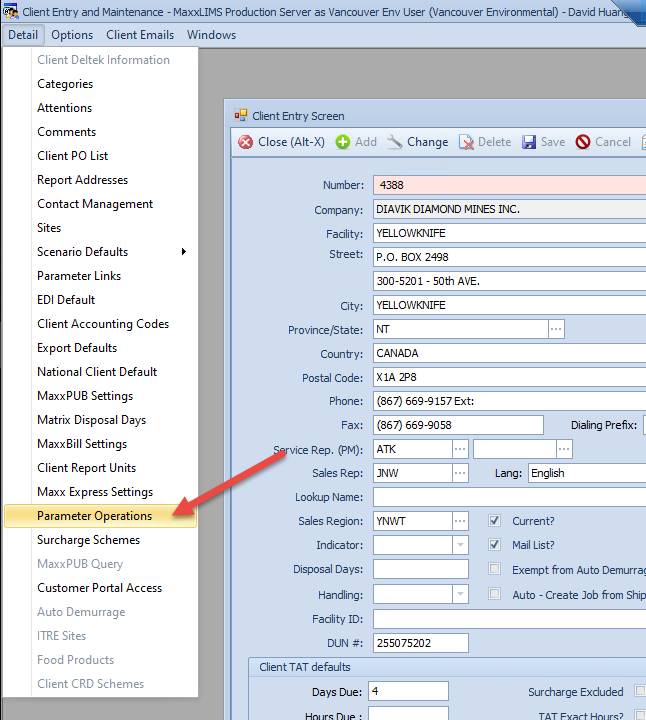This screenshot has width=646, height=720.
Task: Click the Disposal Days input field
Action: coord(421,569)
